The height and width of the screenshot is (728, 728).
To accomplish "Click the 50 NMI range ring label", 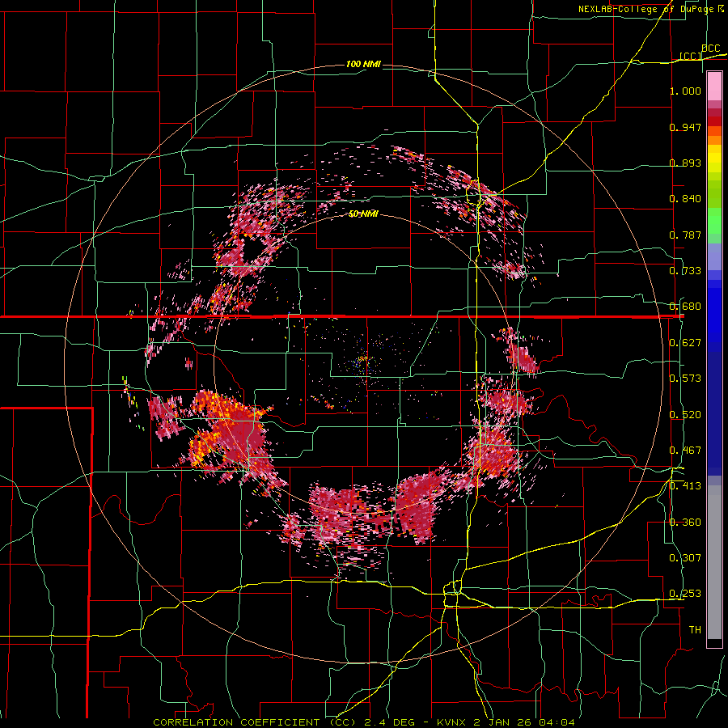I will click(363, 214).
